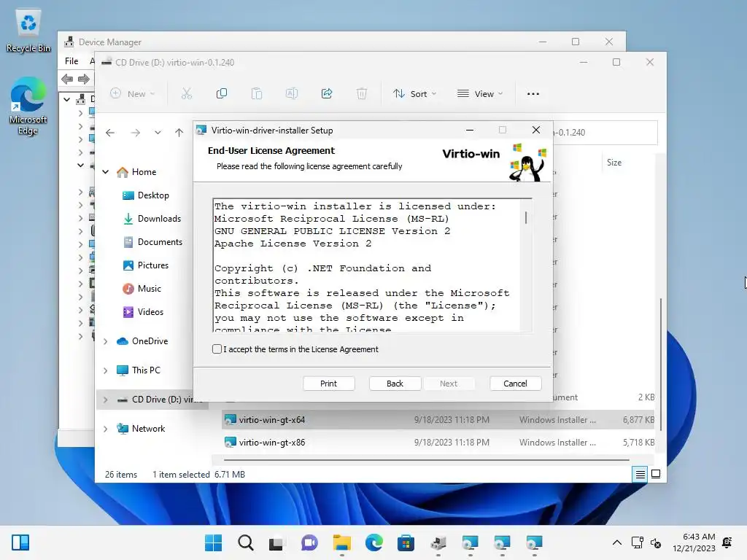
Task: Cancel the Virtio-win installer setup
Action: click(516, 384)
